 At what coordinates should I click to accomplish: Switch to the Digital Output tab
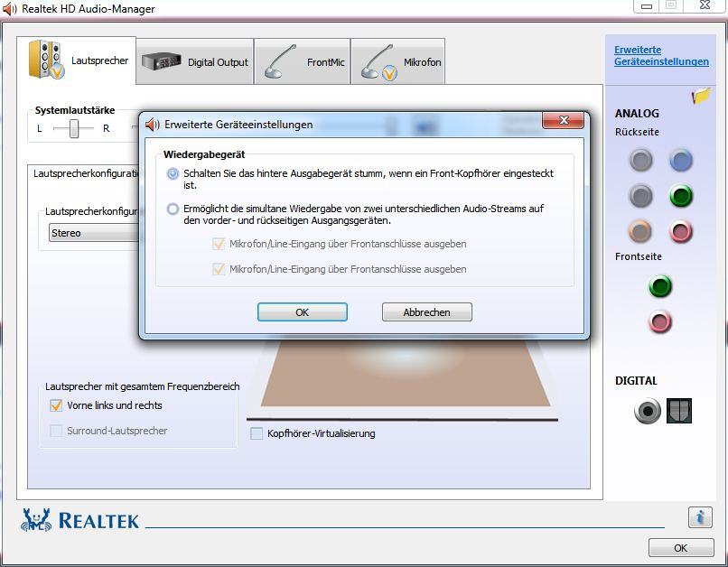click(195, 61)
